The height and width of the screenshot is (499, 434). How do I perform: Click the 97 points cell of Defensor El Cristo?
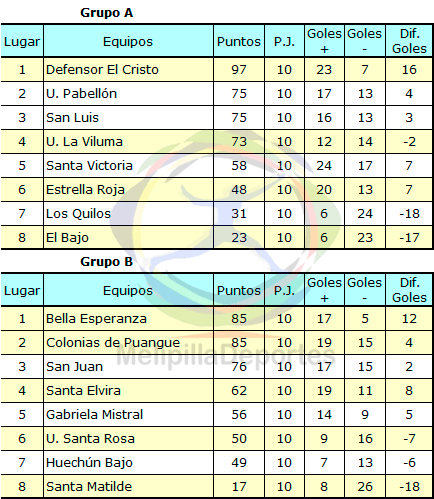239,69
